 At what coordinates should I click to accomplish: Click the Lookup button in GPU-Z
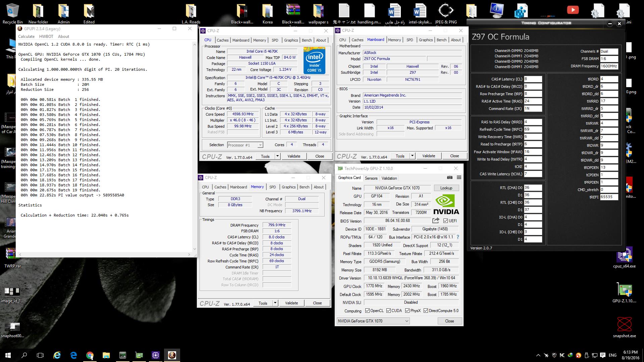pos(446,188)
